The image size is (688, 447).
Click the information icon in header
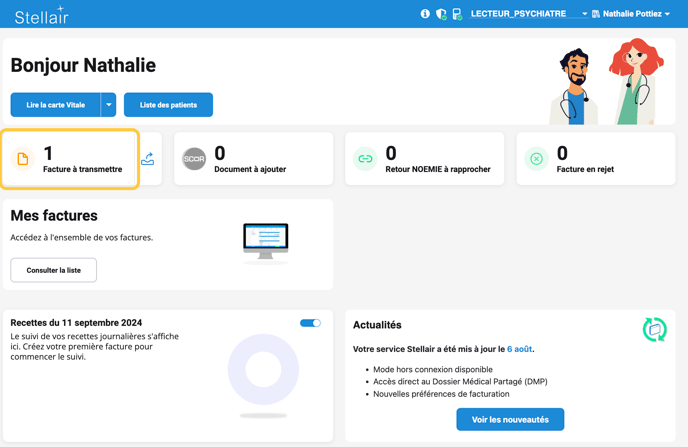click(425, 14)
